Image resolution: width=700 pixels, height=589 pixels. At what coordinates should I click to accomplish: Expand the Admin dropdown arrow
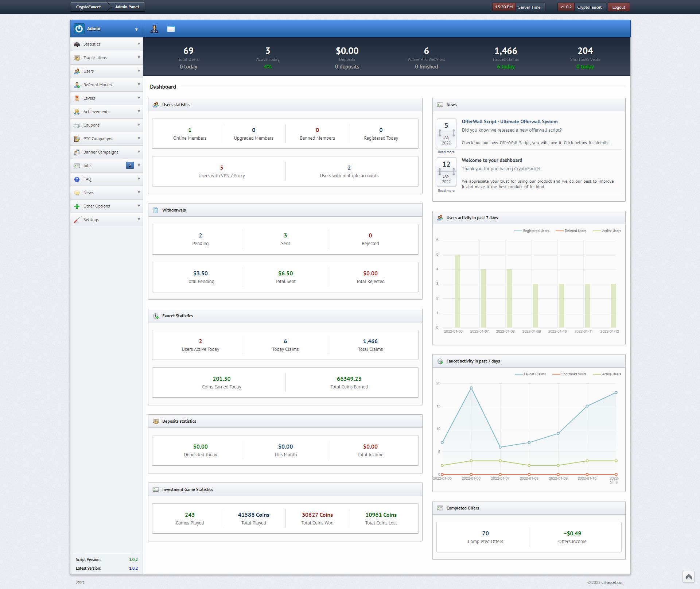pyautogui.click(x=136, y=30)
